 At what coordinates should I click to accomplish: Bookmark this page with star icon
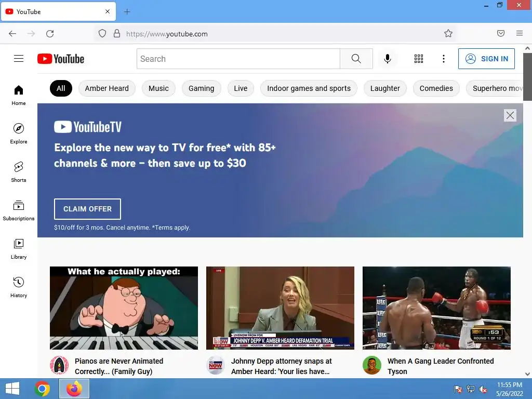448,33
